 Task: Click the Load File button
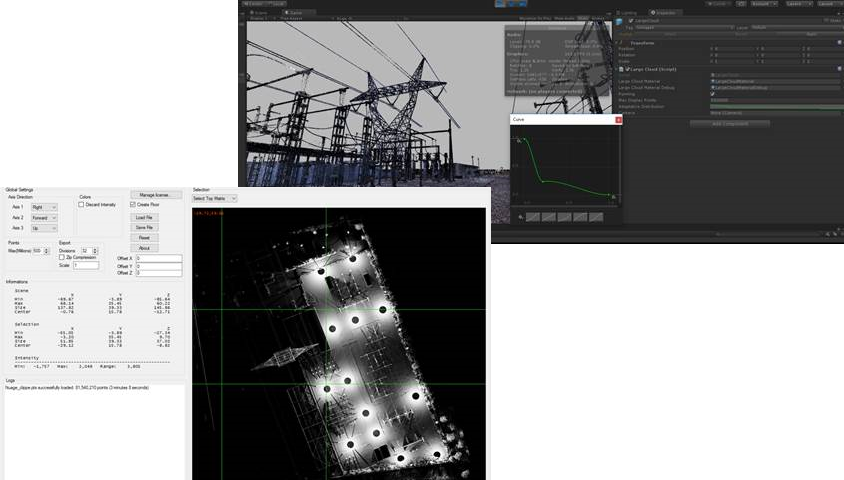click(x=144, y=217)
